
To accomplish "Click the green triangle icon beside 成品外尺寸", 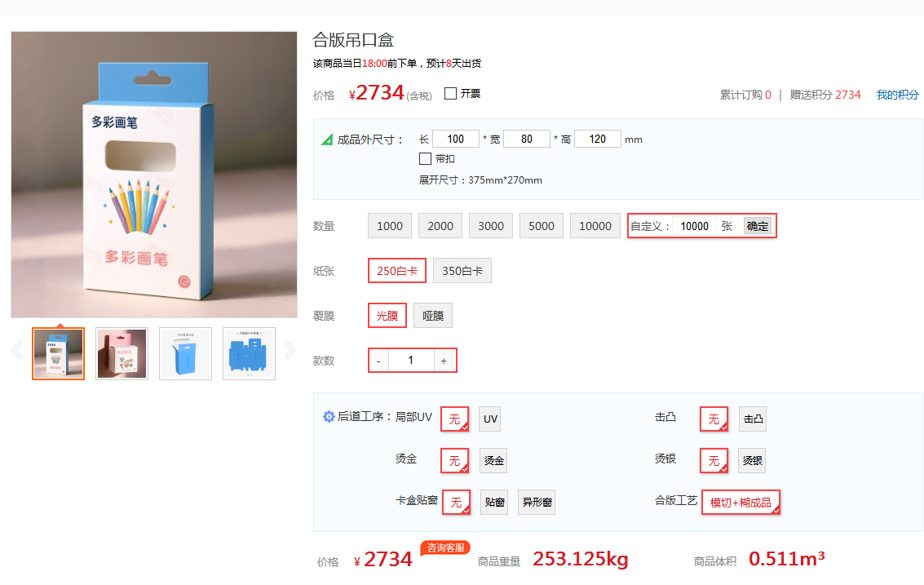I will coord(327,140).
